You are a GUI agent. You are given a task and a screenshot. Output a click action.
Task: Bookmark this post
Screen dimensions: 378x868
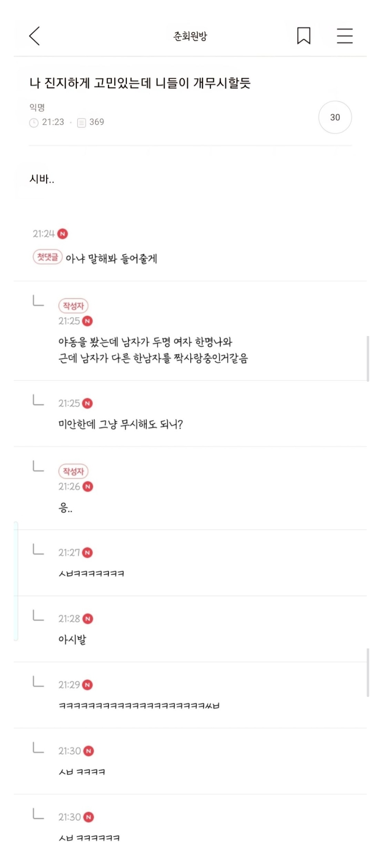(304, 36)
